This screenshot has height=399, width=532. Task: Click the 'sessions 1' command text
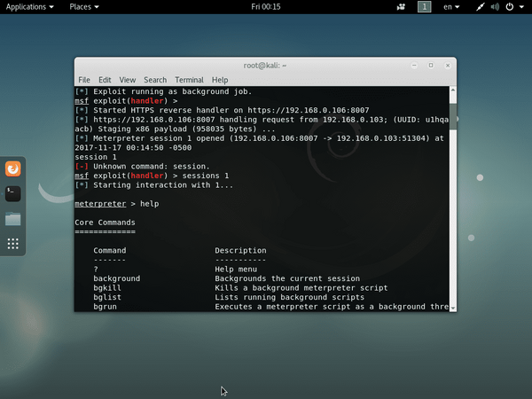pyautogui.click(x=206, y=176)
